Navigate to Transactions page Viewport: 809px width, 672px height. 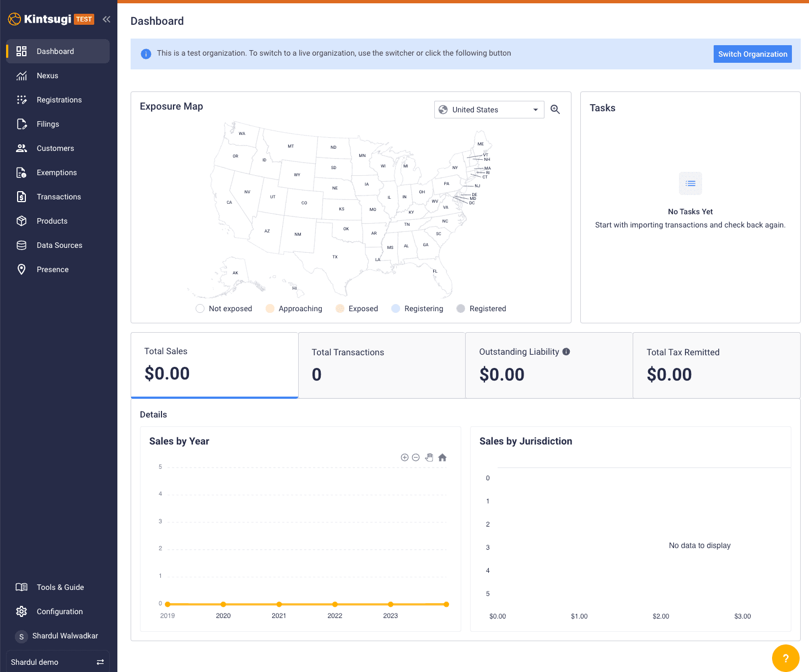click(x=58, y=197)
